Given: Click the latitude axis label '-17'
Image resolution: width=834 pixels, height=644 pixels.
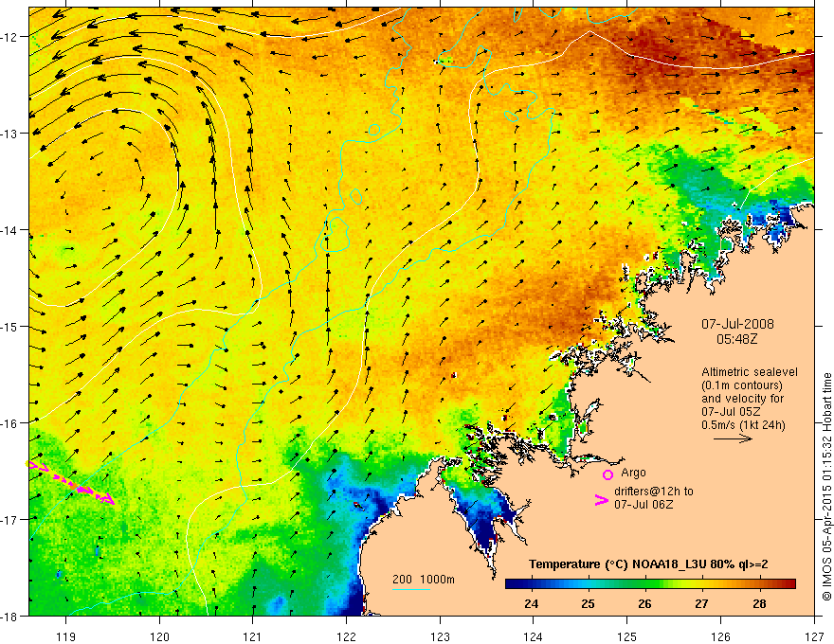Looking at the screenshot, I should [x=10, y=519].
